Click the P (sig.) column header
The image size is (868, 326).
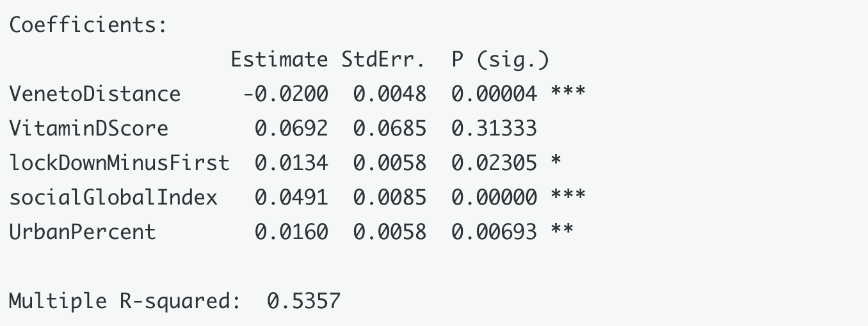tap(500, 59)
